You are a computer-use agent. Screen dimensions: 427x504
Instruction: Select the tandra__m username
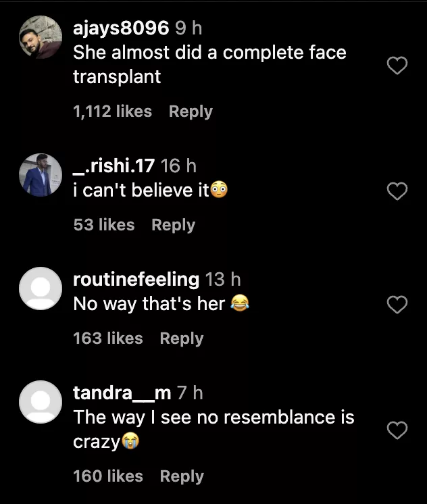click(122, 393)
